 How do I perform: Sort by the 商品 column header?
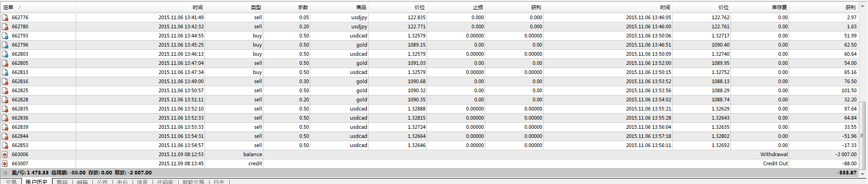[361, 7]
